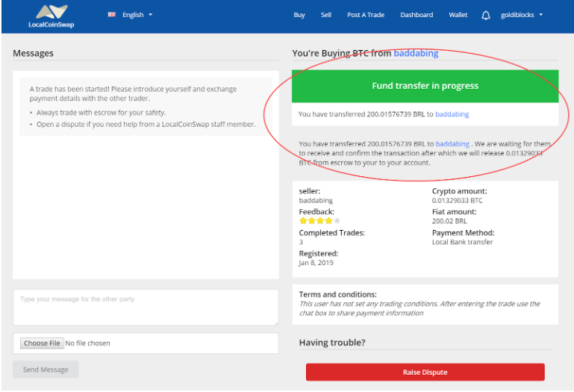The width and height of the screenshot is (574, 392).
Task: Click the registered date Jan 8, 2019
Action: (x=316, y=263)
